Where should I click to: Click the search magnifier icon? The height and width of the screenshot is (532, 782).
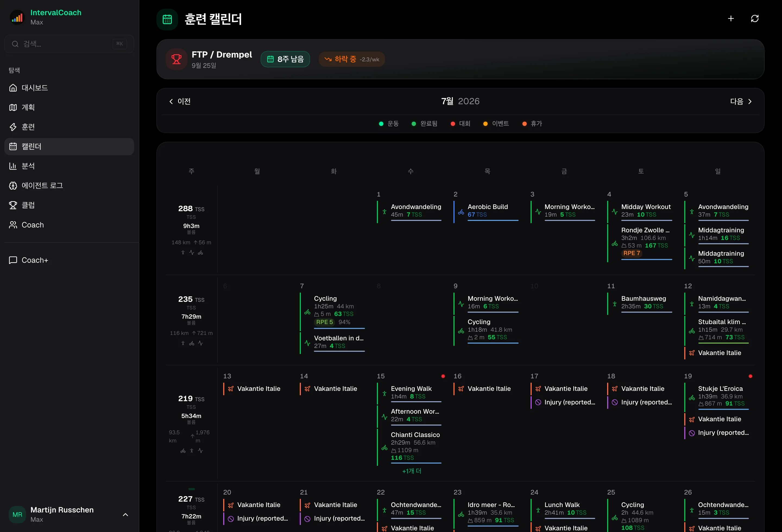(15, 44)
